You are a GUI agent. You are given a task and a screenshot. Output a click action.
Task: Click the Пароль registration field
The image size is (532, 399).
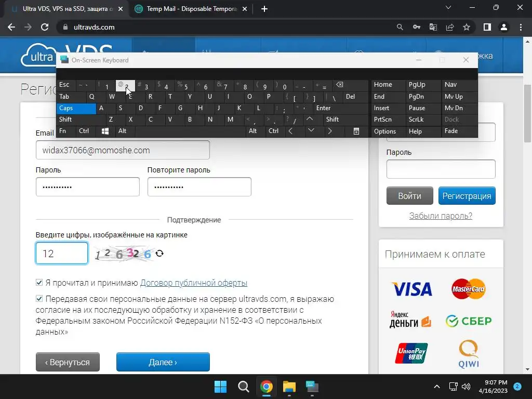coord(87,187)
